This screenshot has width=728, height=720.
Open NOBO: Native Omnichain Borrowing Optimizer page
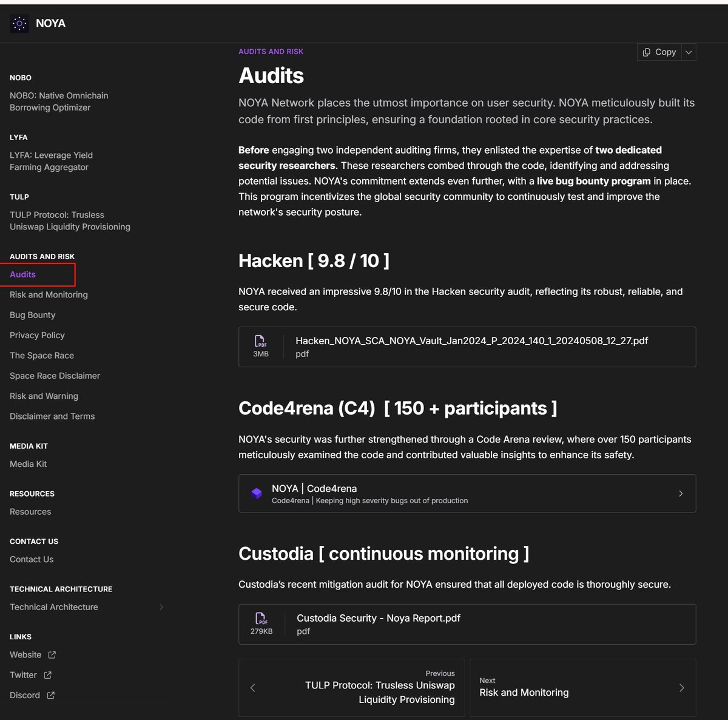click(59, 101)
